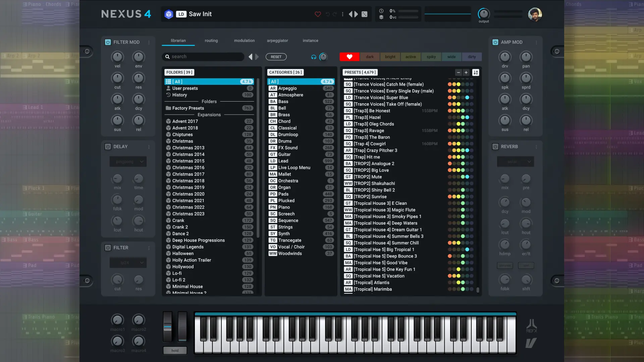
Task: Click the search input field
Action: click(x=203, y=57)
